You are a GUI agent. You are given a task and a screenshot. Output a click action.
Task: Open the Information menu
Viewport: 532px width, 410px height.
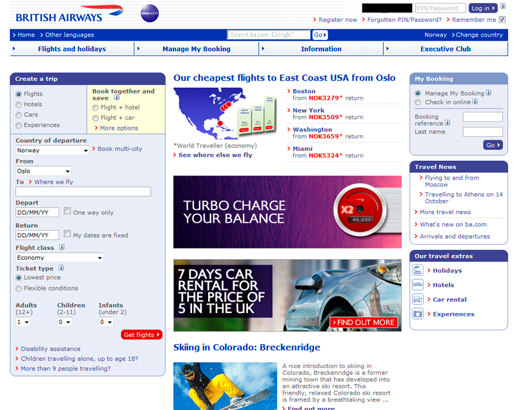[321, 49]
